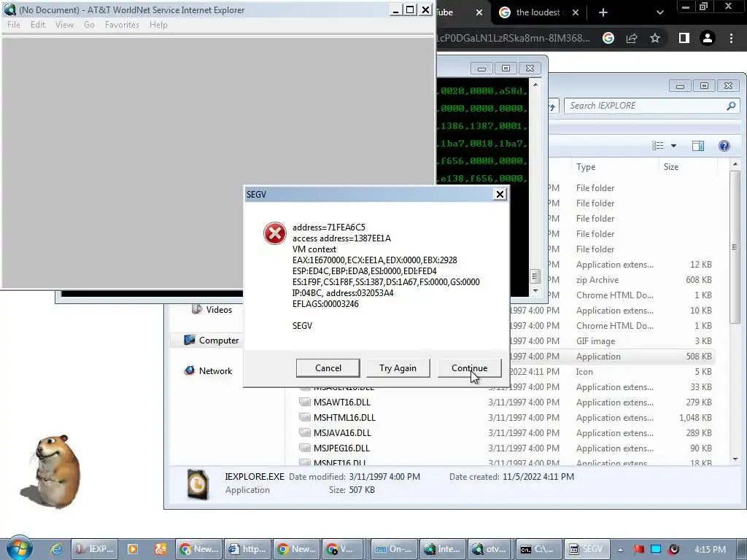Open Chrome three-dot menu

click(731, 38)
